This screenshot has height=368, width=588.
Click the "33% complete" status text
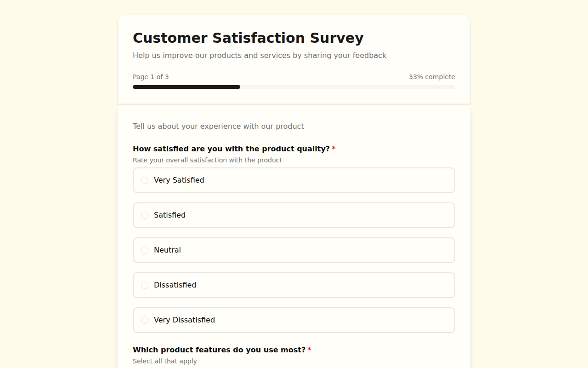432,77
